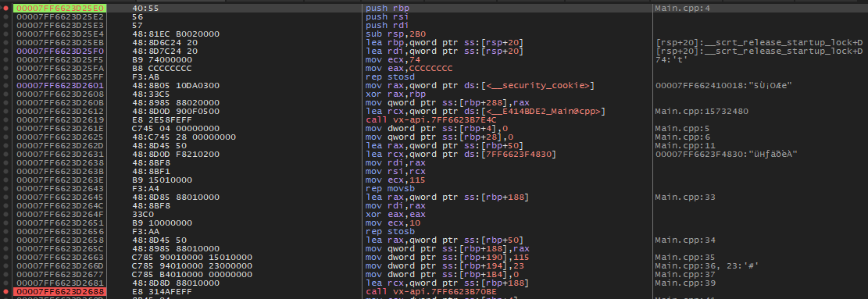This screenshot has height=299, width=868.
Task: Toggle breakpoint dot beside address 00007FF6623D2663
Action: pyautogui.click(x=5, y=257)
